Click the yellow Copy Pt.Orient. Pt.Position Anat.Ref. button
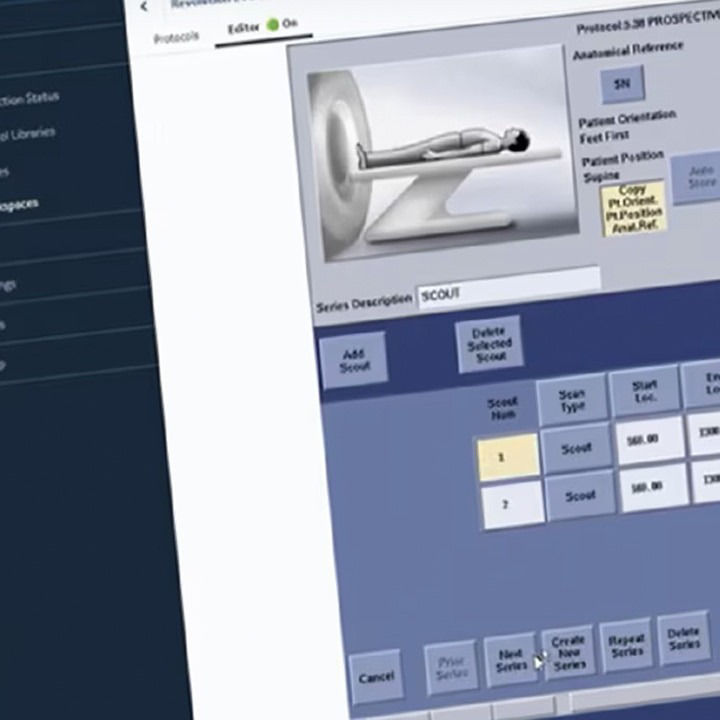The image size is (720, 720). (633, 208)
